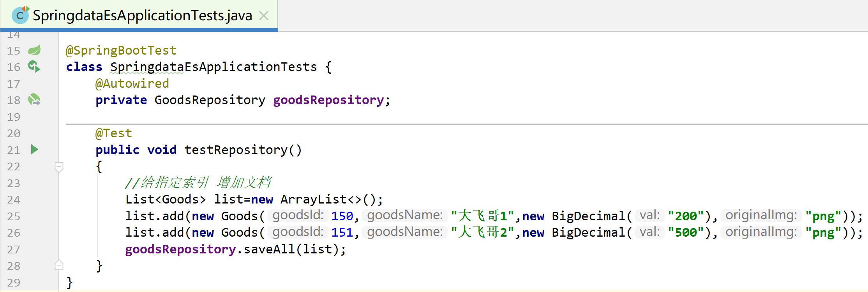Click the "png" string on line 26
The width and height of the screenshot is (868, 292).
coord(824,233)
